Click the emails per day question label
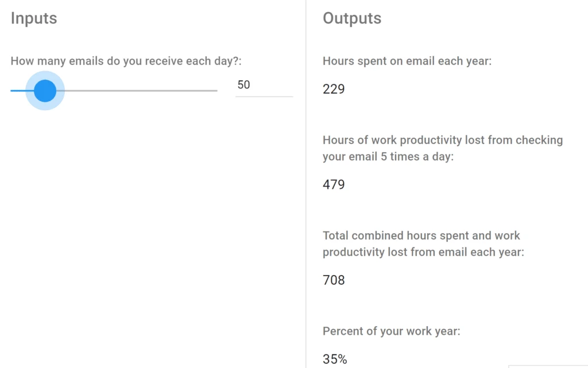This screenshot has width=588, height=368. [126, 61]
